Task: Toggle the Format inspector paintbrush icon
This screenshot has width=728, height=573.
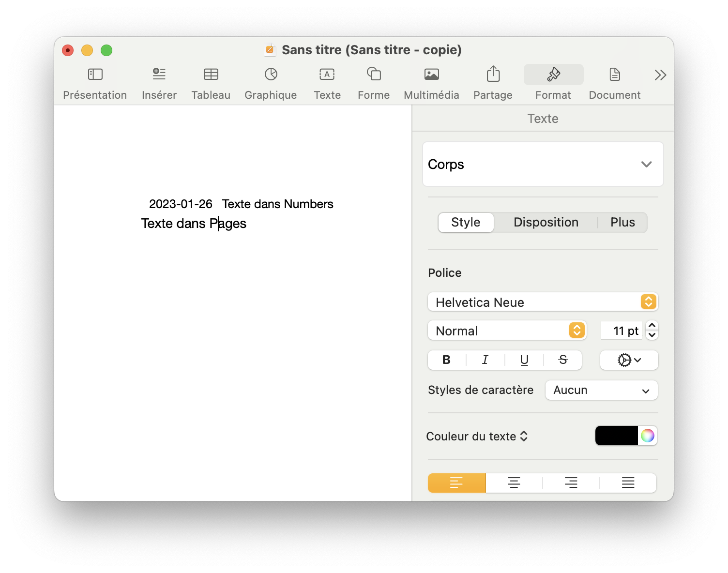Action: point(554,75)
